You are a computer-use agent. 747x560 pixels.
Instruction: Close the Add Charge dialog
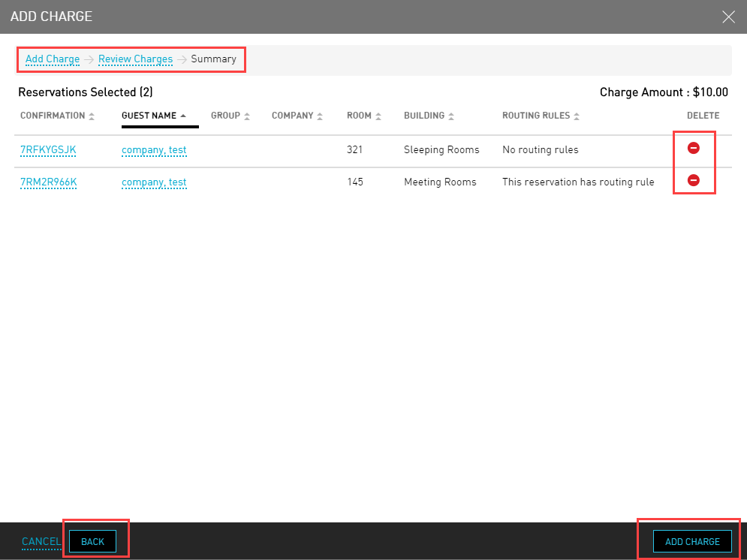(728, 17)
